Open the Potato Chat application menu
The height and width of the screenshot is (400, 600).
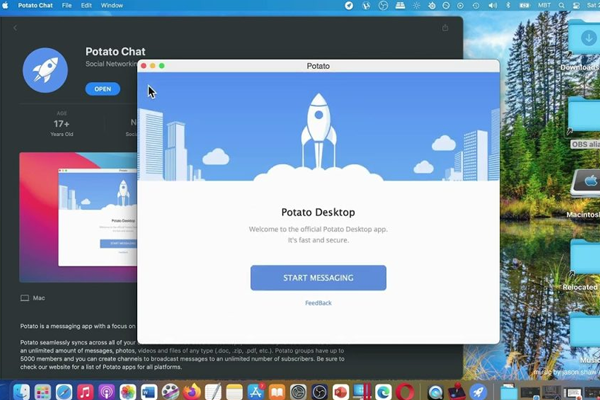click(36, 5)
